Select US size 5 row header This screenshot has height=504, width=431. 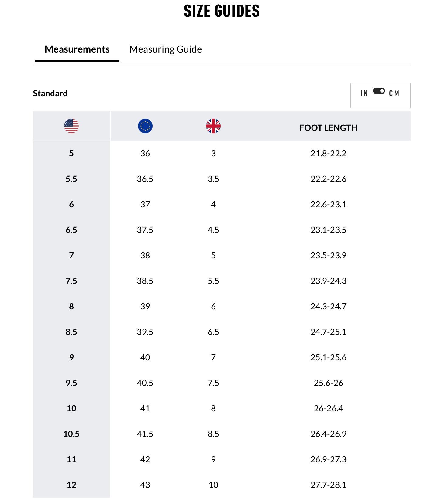coord(71,153)
